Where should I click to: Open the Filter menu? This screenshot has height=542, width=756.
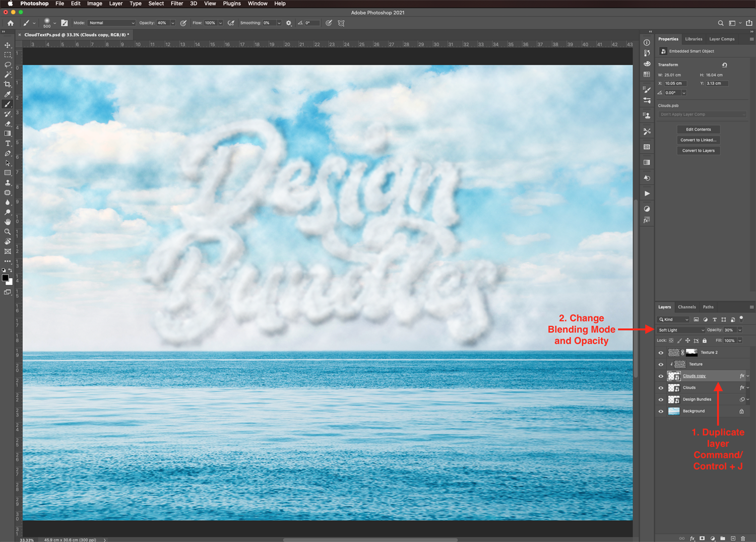coord(176,4)
